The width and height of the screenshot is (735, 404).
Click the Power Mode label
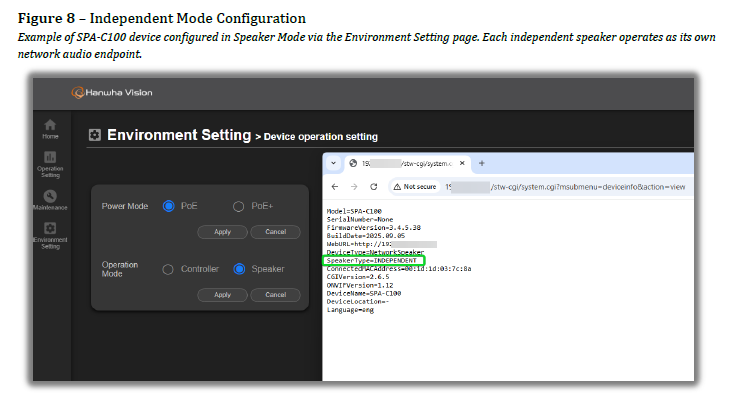[x=125, y=206]
